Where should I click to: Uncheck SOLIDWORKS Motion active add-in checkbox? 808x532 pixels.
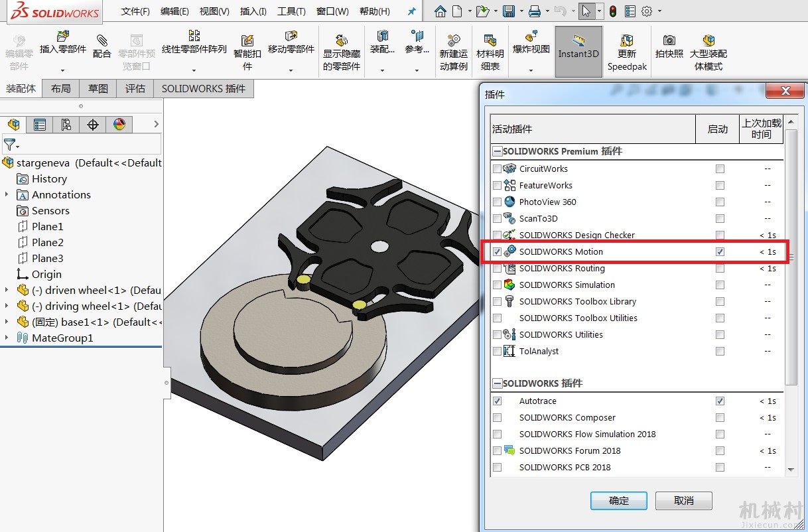point(497,251)
